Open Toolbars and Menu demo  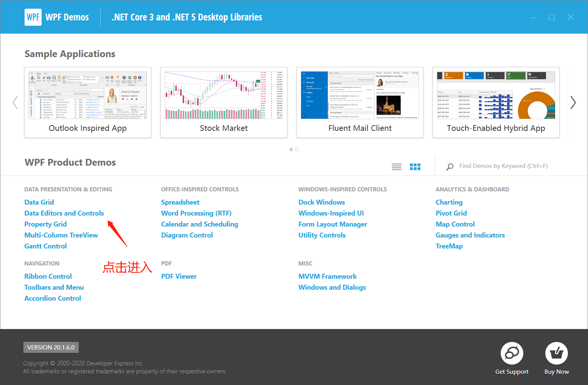54,287
